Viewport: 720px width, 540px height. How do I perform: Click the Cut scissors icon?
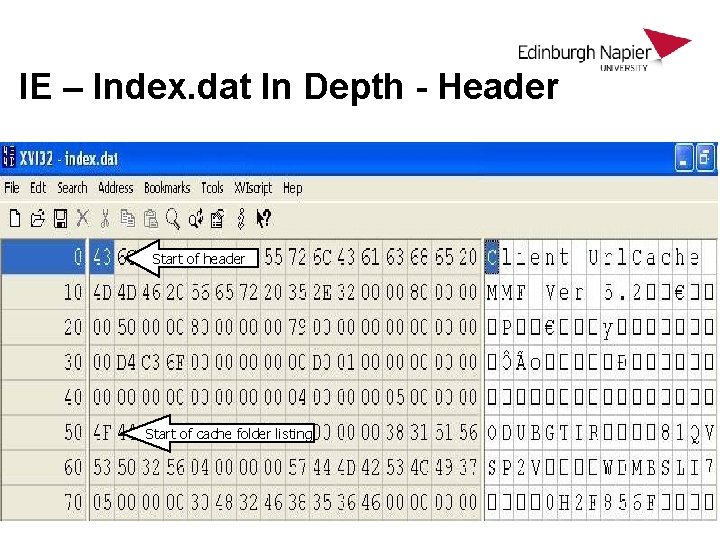105,219
